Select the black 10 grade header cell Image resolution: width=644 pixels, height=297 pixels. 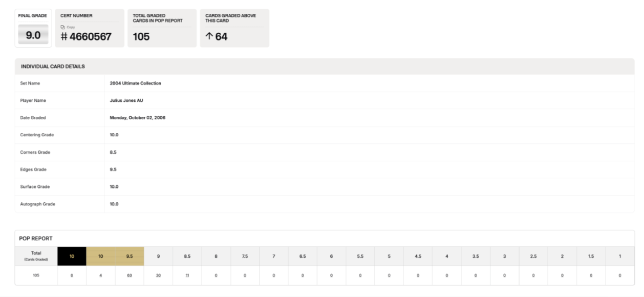coord(72,256)
